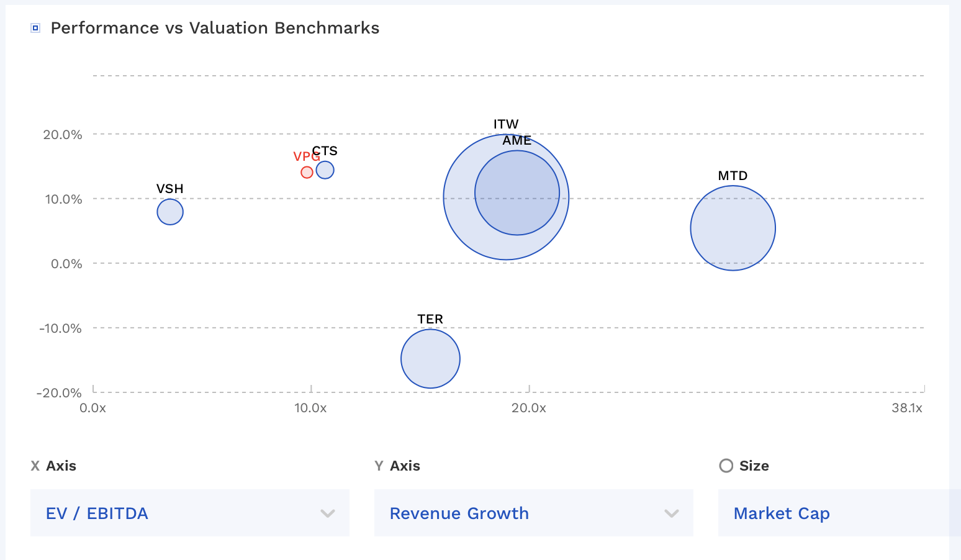Open the Revenue Growth Y Axis dropdown
Screen dimensions: 961x560
point(533,513)
